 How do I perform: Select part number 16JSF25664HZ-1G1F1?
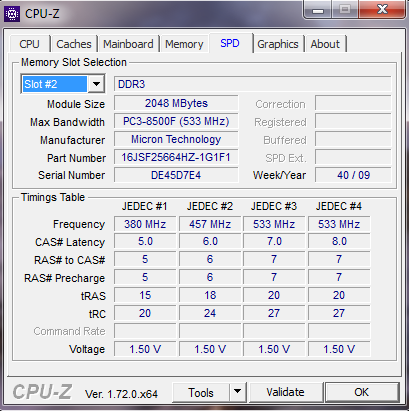point(176,157)
